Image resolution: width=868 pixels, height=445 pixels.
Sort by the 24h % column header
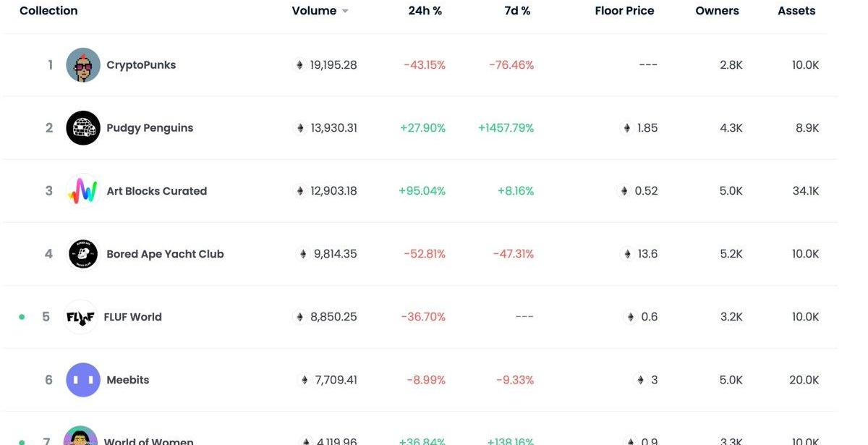tap(425, 11)
